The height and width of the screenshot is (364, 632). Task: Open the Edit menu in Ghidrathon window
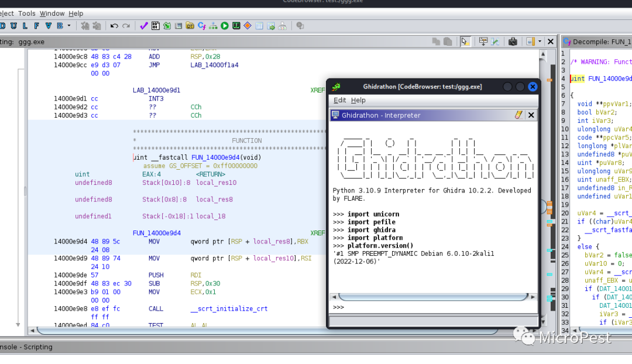pos(339,100)
